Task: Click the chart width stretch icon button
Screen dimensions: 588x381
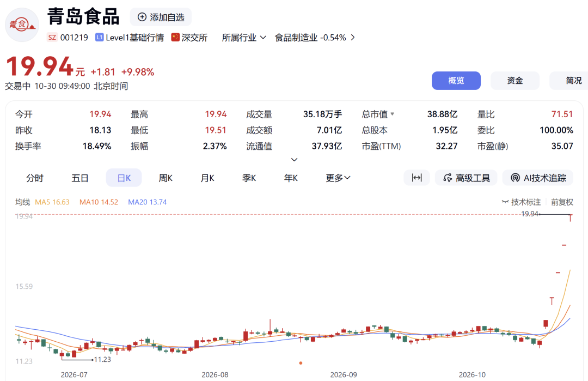Action: 416,178
